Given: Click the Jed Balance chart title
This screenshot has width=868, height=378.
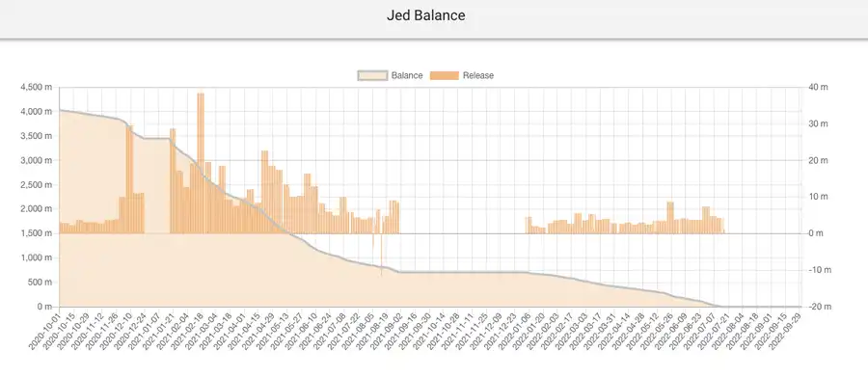Looking at the screenshot, I should [x=425, y=15].
